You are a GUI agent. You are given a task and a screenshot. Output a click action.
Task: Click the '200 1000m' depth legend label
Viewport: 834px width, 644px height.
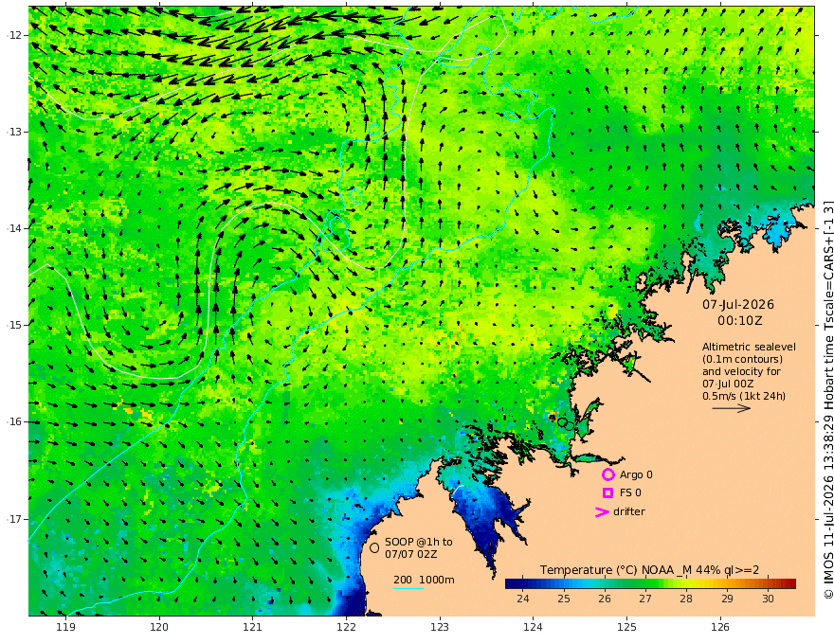[x=424, y=580]
